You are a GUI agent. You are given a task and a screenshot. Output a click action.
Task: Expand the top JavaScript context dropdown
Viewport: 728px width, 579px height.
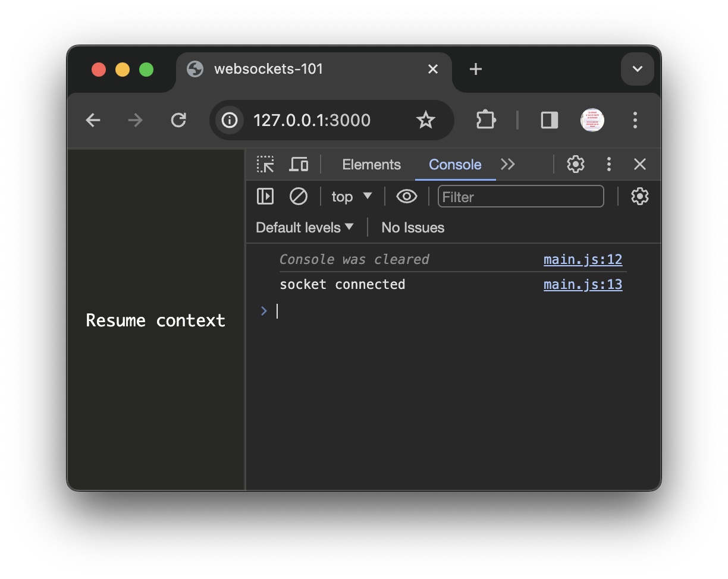(x=352, y=196)
